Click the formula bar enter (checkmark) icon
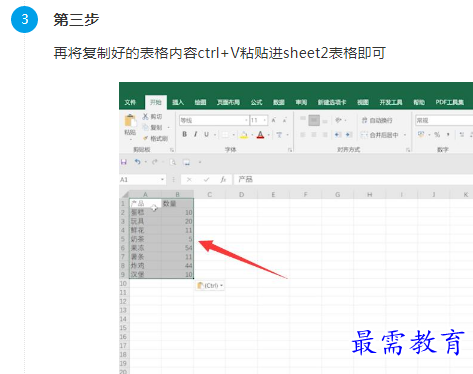 click(206, 180)
